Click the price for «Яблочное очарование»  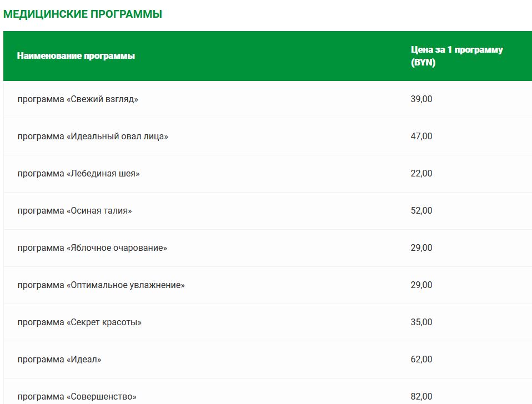point(421,248)
